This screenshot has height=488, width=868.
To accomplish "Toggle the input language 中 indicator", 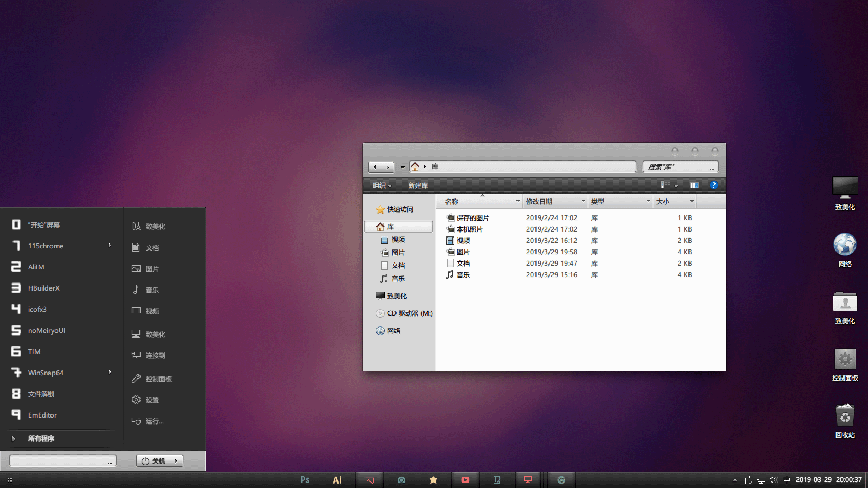I will click(x=787, y=480).
